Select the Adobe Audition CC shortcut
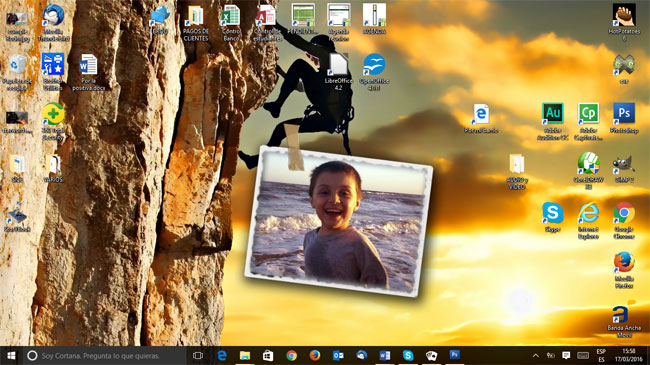The image size is (650, 365). pyautogui.click(x=553, y=122)
